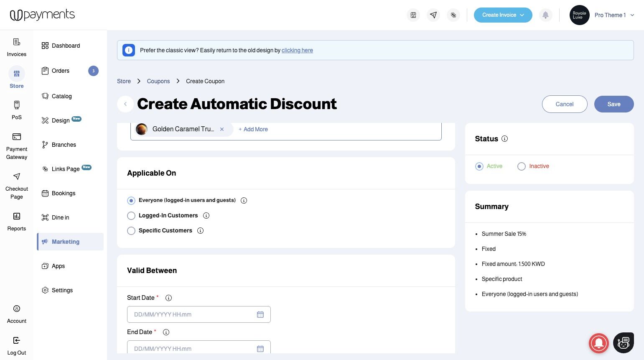Image resolution: width=644 pixels, height=360 pixels.
Task: Open the Orders menu item
Action: [61, 71]
